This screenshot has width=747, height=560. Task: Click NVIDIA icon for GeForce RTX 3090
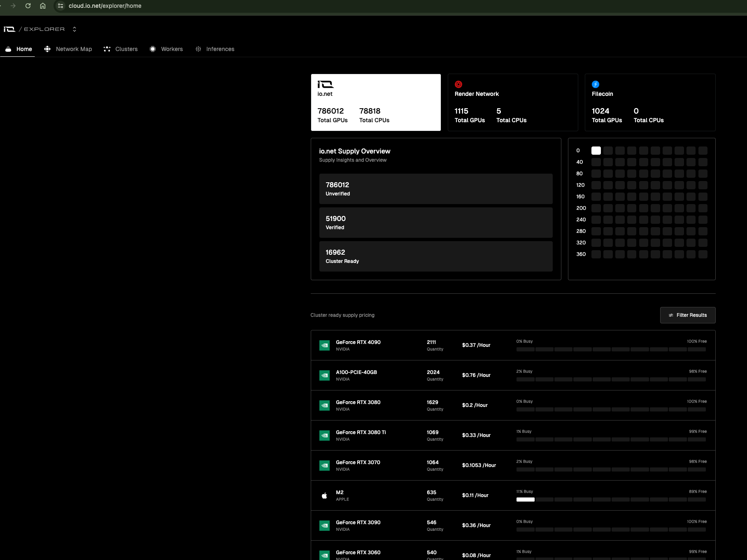tap(324, 525)
